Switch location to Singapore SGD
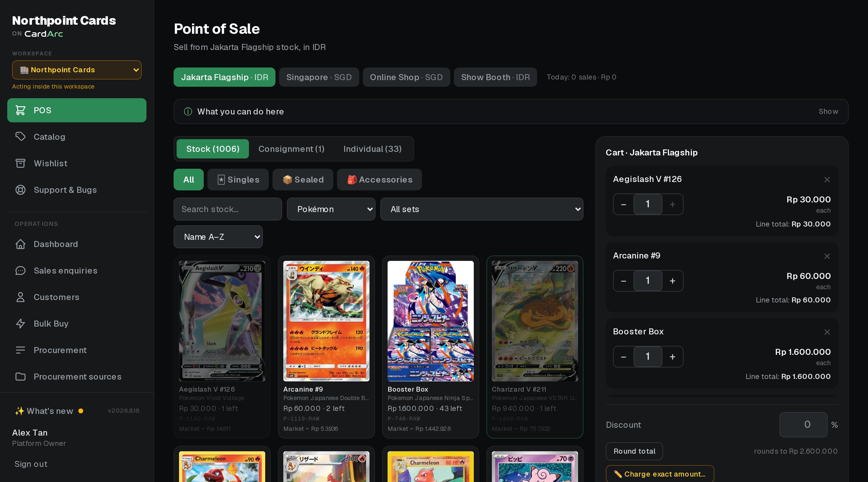 click(319, 77)
